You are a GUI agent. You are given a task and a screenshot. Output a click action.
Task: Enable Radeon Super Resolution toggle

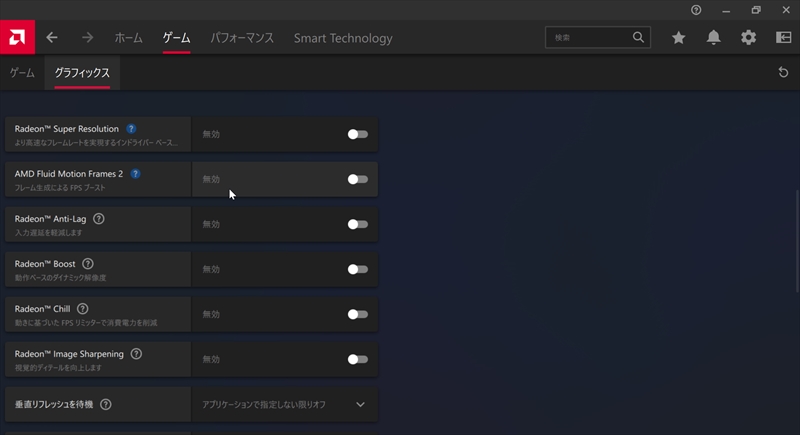pyautogui.click(x=358, y=134)
